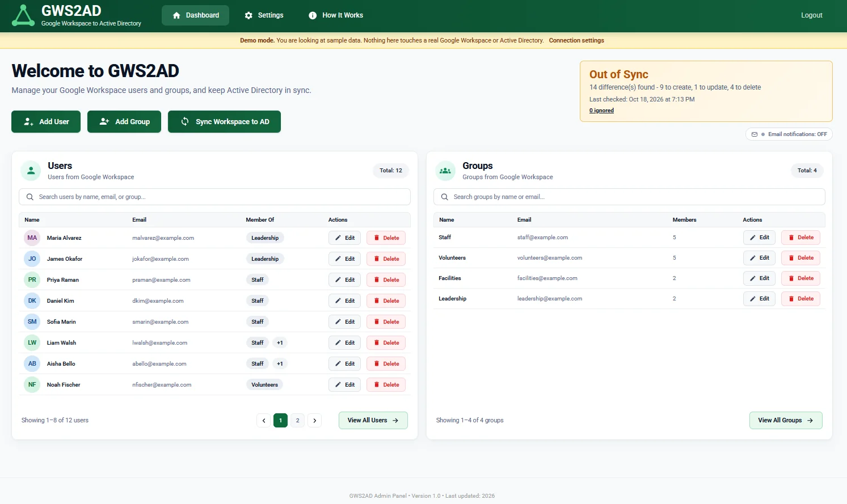This screenshot has width=847, height=504.
Task: Edit the Staff group
Action: coord(759,238)
